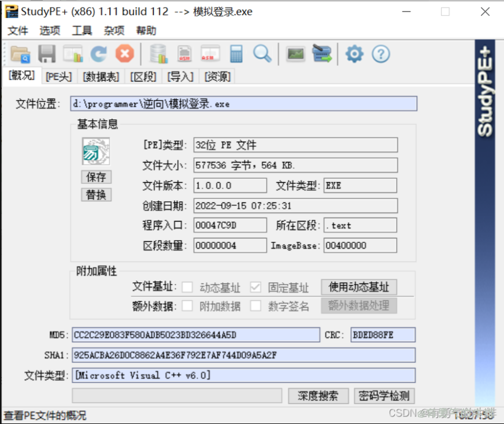Click the database-with-chart toolbar icon
The width and height of the screenshot is (504, 424).
point(158,54)
